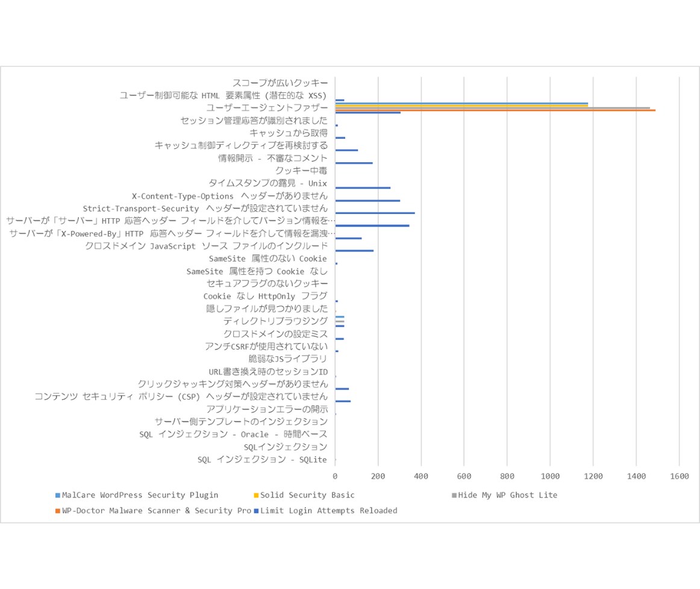Click the label 'URL書き換え時のセッションID'
Image resolution: width=700 pixels, height=589 pixels.
click(x=268, y=372)
